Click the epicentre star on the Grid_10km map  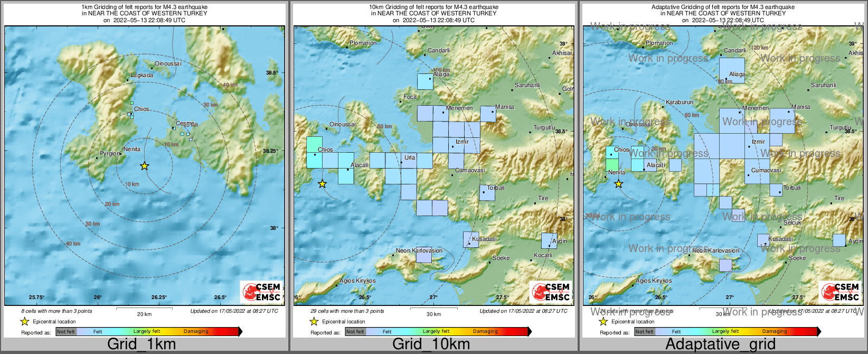pos(322,184)
